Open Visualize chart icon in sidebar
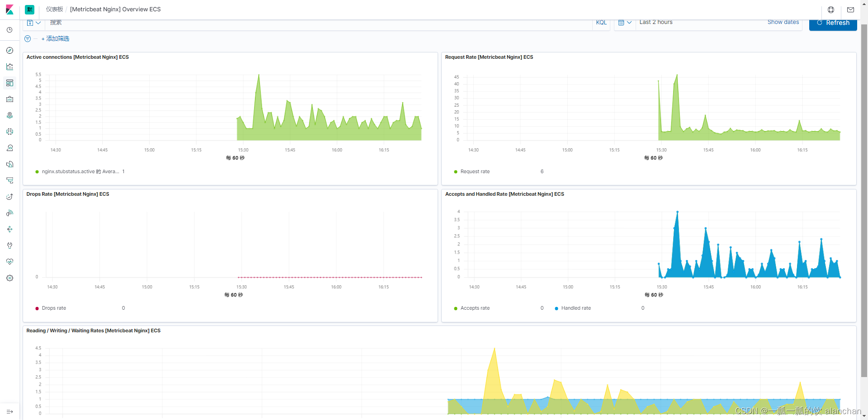868x420 pixels. (x=9, y=67)
